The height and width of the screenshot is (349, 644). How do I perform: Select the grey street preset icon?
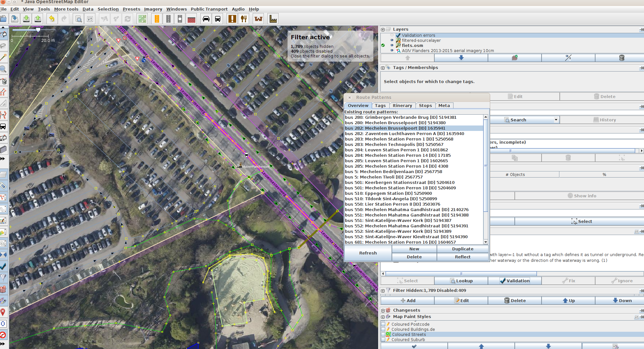[x=168, y=19]
